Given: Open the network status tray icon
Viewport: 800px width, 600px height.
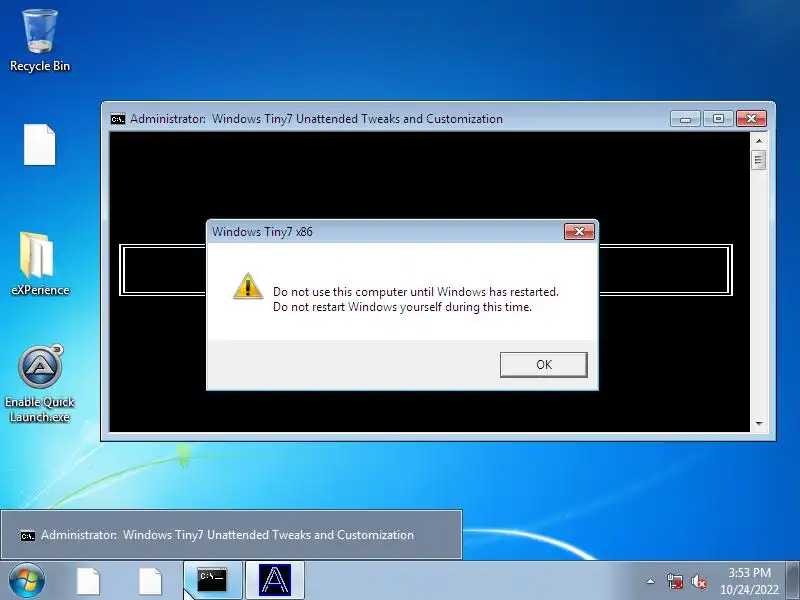Looking at the screenshot, I should click(x=674, y=581).
